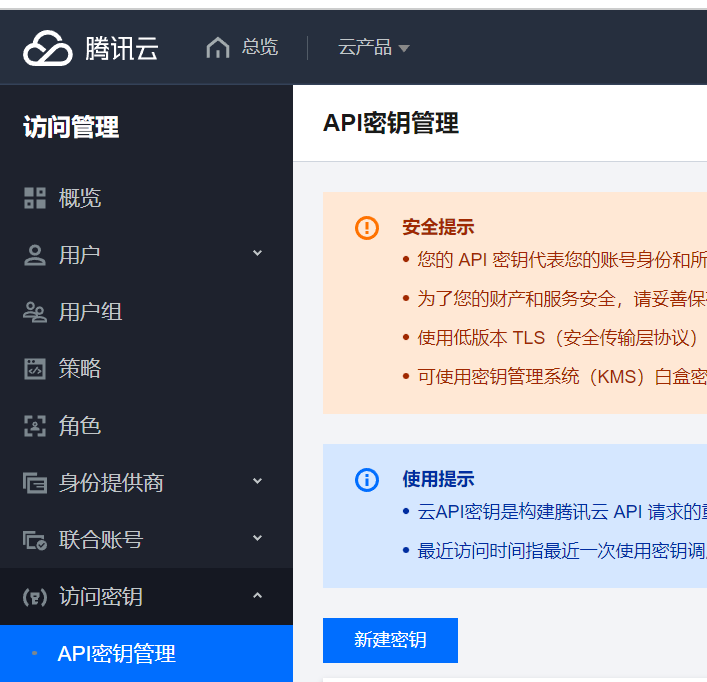Screen dimensions: 707x682
Task: Click the 访问密钥 key icon
Action: (x=35, y=597)
